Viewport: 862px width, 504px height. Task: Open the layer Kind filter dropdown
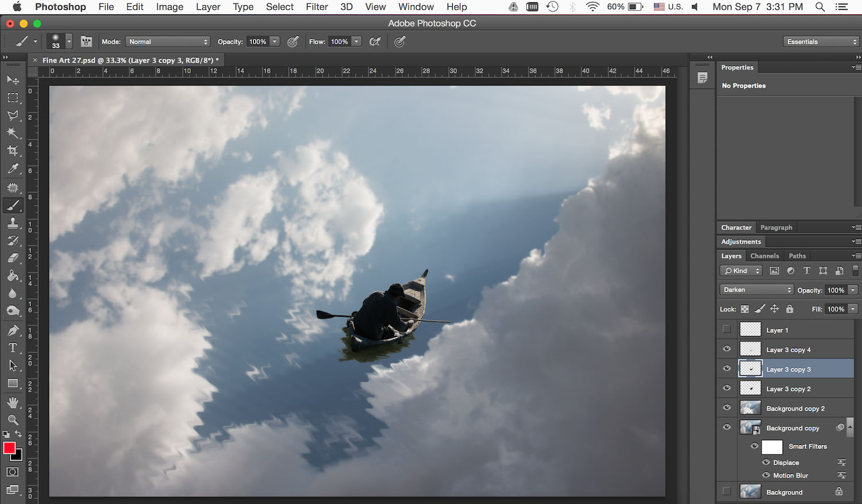point(741,271)
